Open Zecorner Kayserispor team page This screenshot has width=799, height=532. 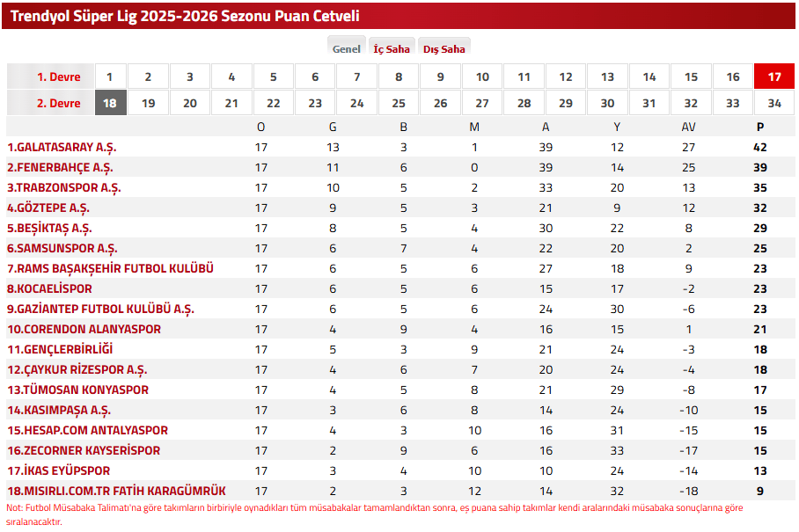(84, 450)
